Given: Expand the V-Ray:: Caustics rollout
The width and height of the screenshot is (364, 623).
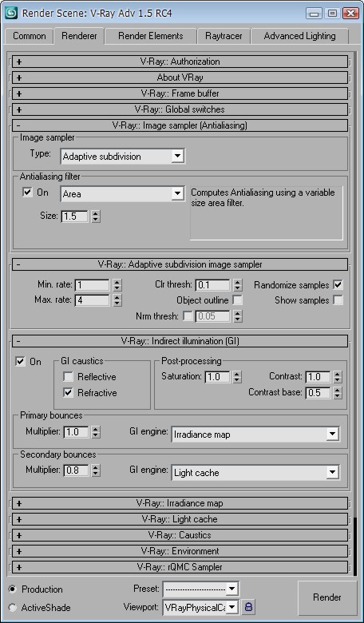Looking at the screenshot, I should coord(180,535).
